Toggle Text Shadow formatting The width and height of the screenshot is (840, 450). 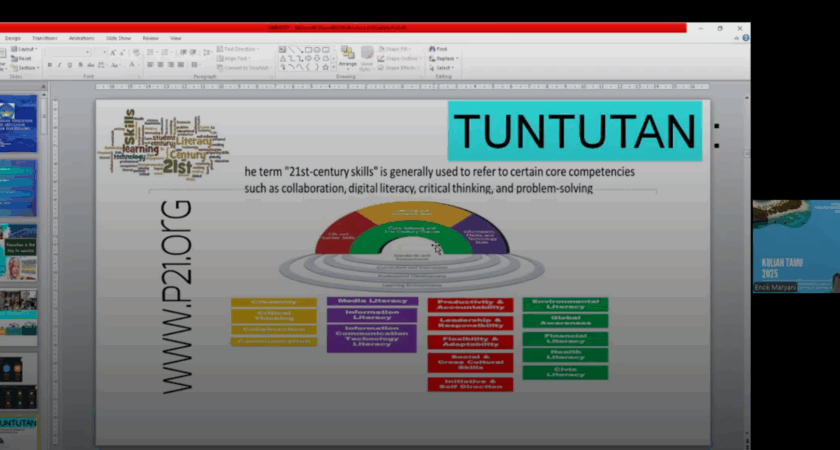tap(81, 64)
